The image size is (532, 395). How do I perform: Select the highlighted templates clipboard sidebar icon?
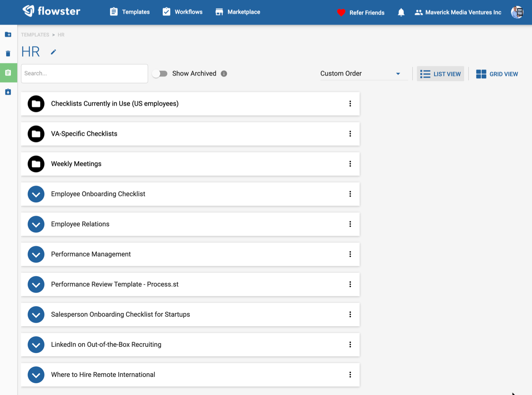8,73
